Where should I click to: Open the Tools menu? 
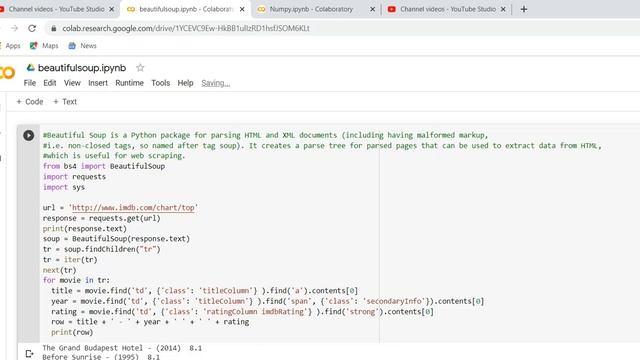point(160,83)
